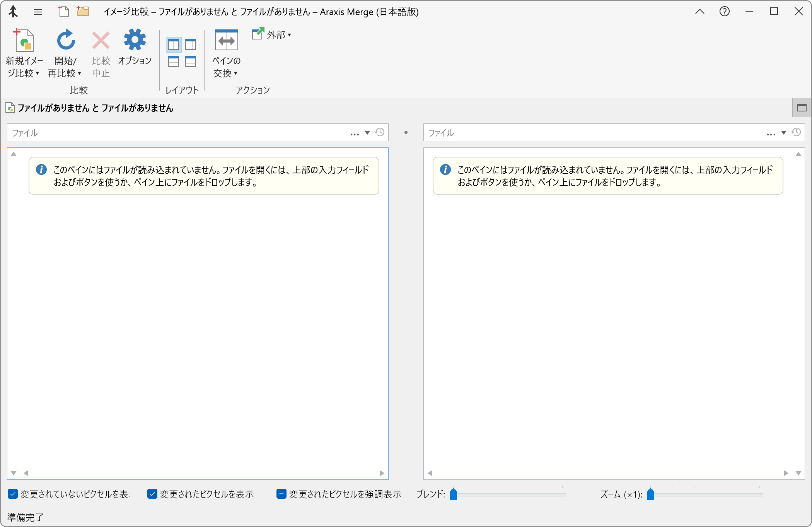Click right pane scroll down arrow
812x527 pixels.
pos(798,473)
